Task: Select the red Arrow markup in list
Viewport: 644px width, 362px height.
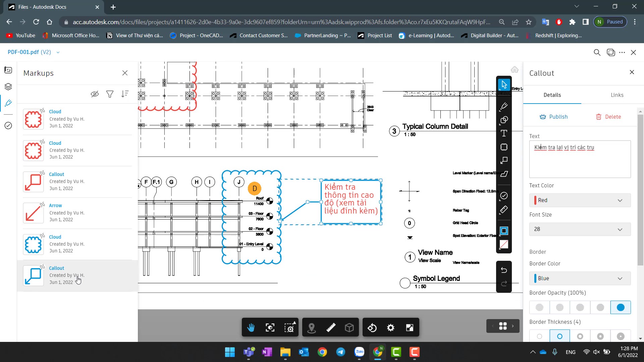Action: [77, 213]
